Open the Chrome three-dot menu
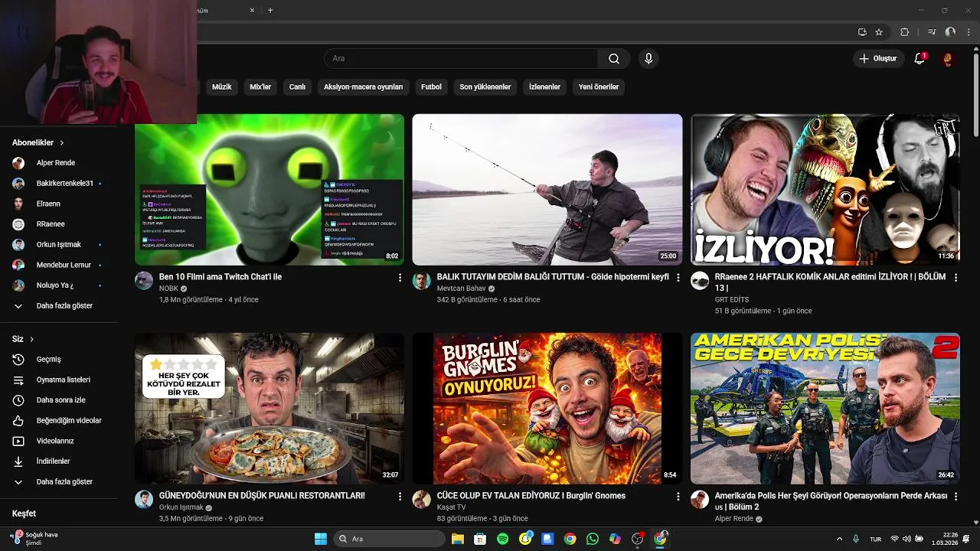Viewport: 980px width, 551px height. coord(968,32)
